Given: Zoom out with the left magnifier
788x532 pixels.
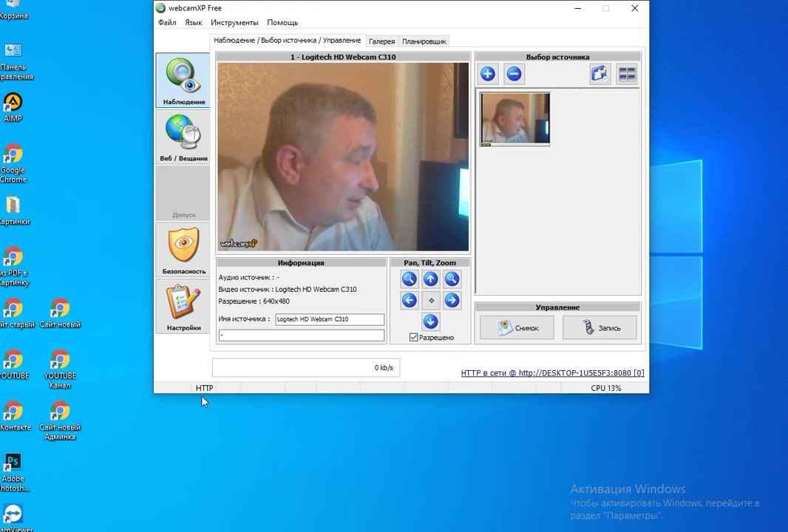Looking at the screenshot, I should (x=409, y=279).
